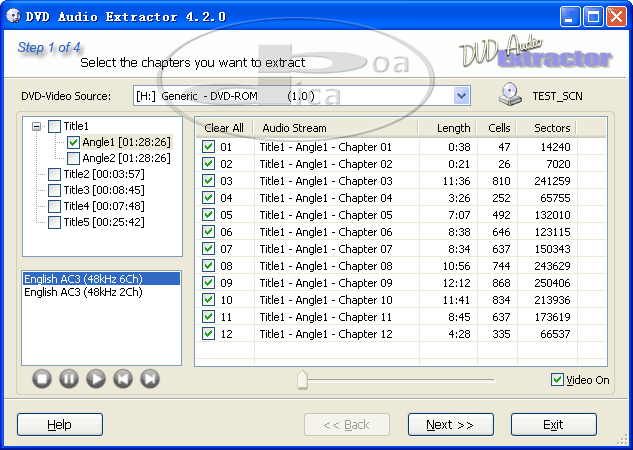Start preview with the Play button
This screenshot has width=633, height=450.
point(96,378)
